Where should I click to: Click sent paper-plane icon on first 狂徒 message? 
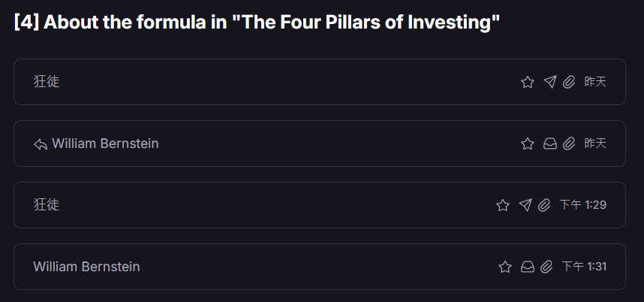(x=549, y=82)
